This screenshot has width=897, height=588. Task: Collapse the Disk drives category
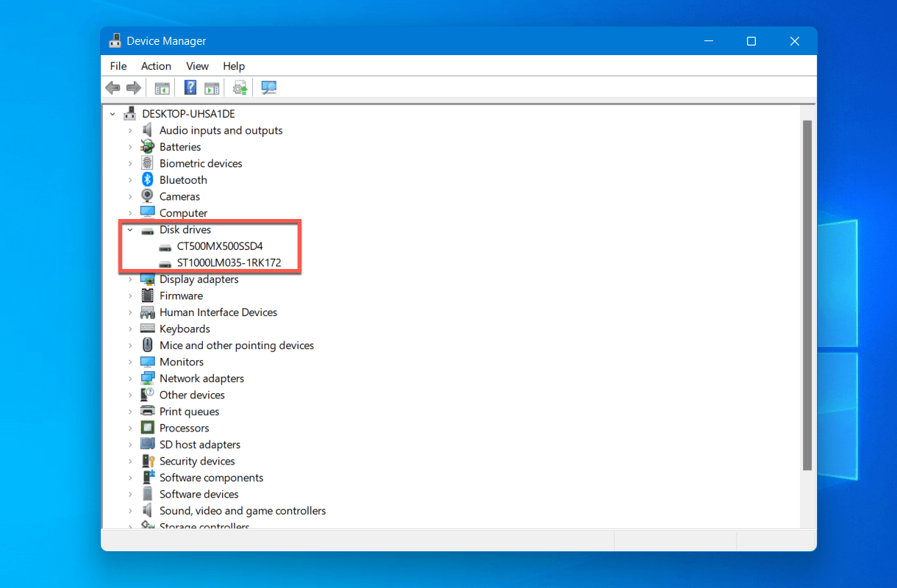(130, 229)
